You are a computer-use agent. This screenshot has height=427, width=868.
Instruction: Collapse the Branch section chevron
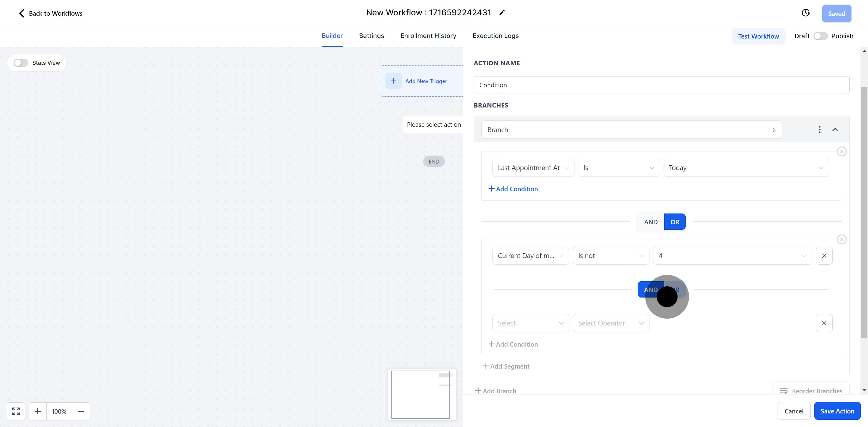pos(835,130)
